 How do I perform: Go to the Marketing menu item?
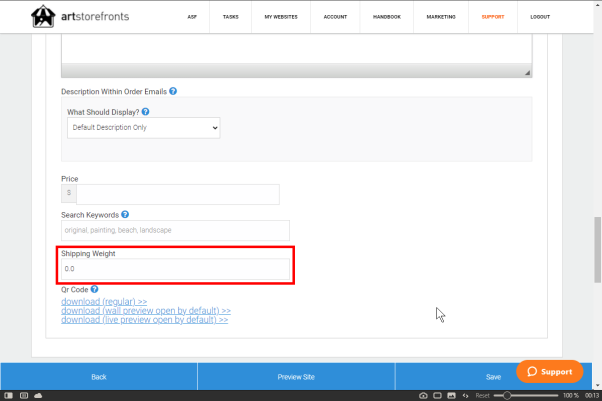439,17
